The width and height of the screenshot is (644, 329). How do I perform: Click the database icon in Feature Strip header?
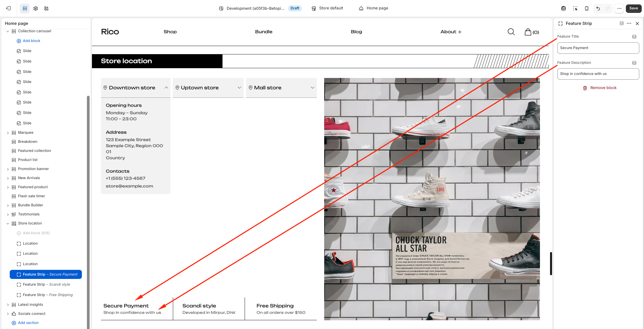coord(622,24)
